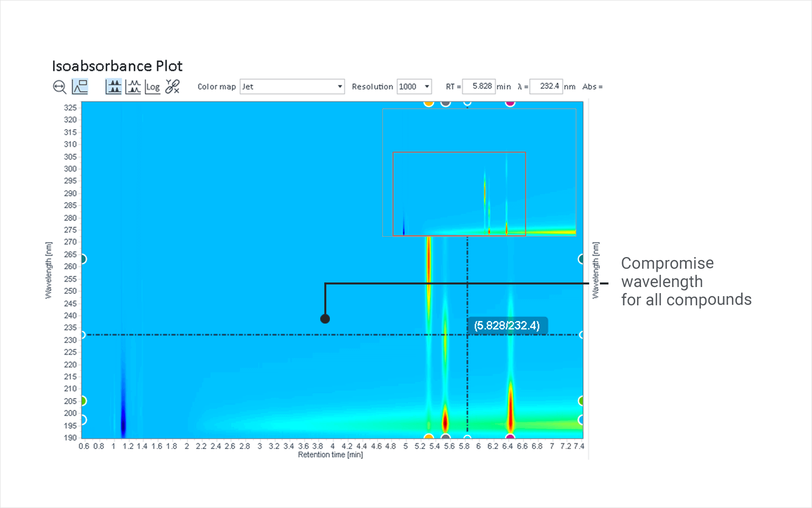The image size is (812, 508).
Task: Click the wavelength field showing 232.4
Action: tap(546, 87)
